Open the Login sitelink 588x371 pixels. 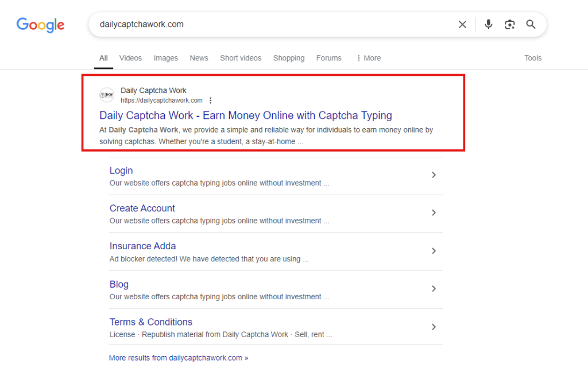point(121,171)
